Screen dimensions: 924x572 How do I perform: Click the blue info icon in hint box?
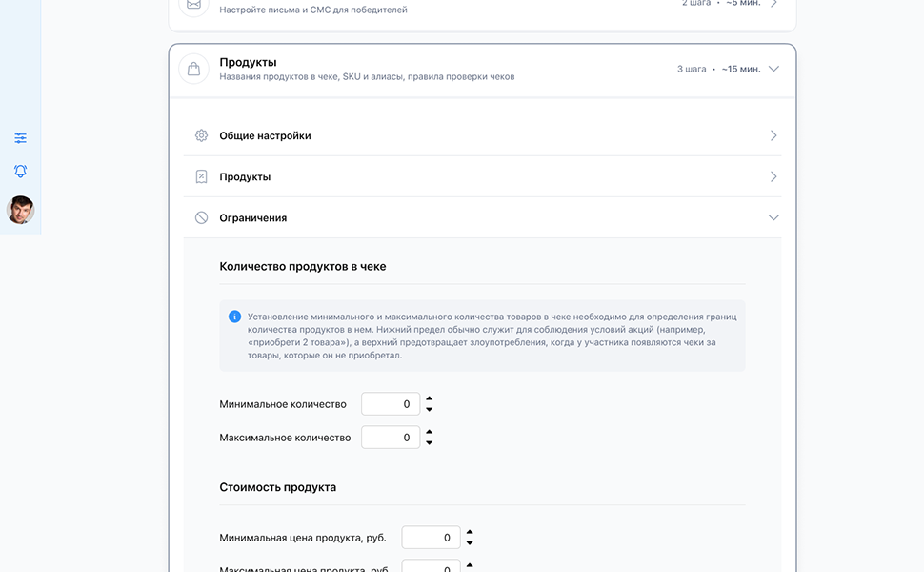(234, 317)
